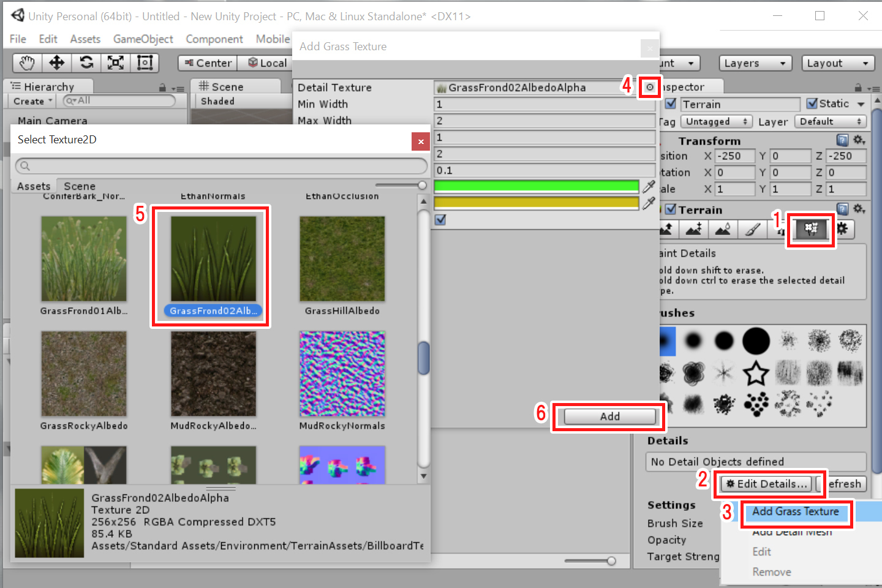
Task: Click the Min Width value field
Action: tap(545, 104)
